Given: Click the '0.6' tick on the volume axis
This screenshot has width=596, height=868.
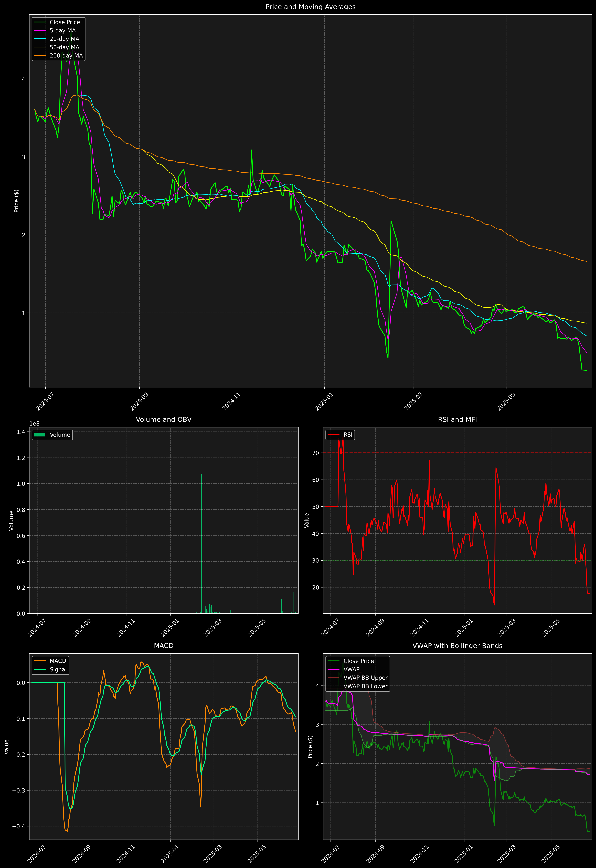Looking at the screenshot, I should (21, 536).
